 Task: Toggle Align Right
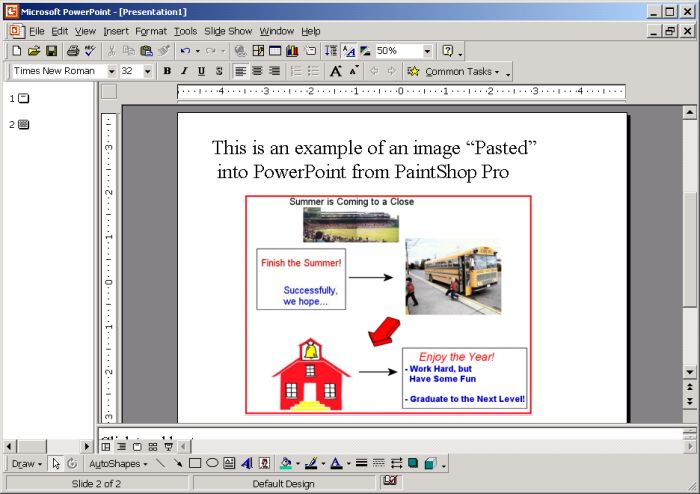[x=275, y=71]
